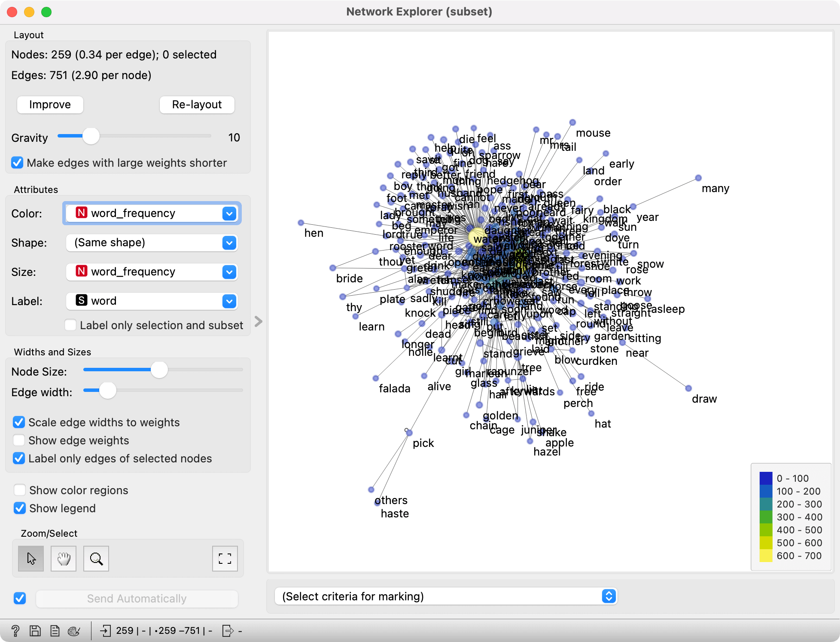The height and width of the screenshot is (642, 840).
Task: Open the palette visual settings icon
Action: [74, 630]
